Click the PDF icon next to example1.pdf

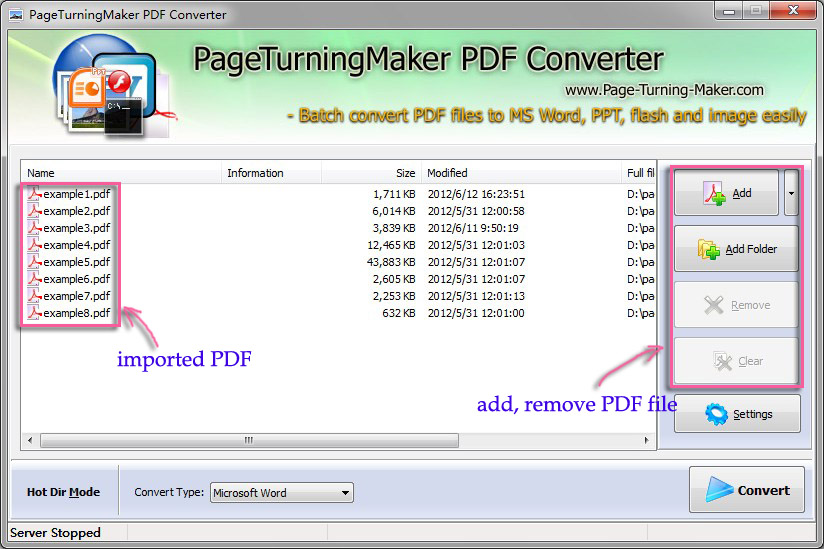(x=34, y=194)
